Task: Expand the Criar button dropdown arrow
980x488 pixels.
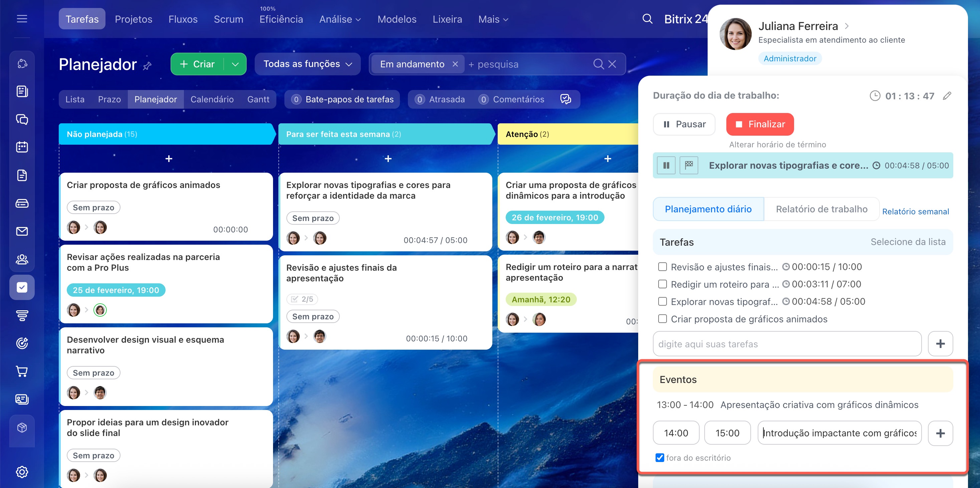Action: click(x=235, y=64)
